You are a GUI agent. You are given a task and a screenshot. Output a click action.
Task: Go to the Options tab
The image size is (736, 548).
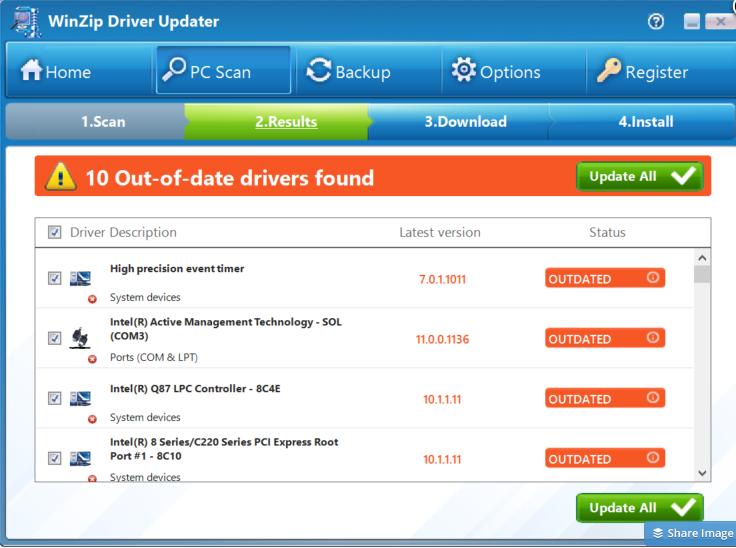pyautogui.click(x=514, y=71)
